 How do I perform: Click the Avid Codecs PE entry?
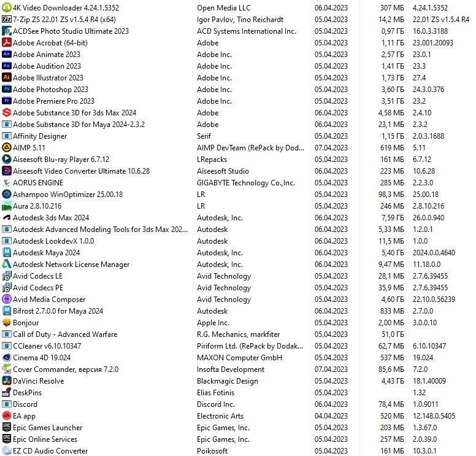click(x=38, y=287)
